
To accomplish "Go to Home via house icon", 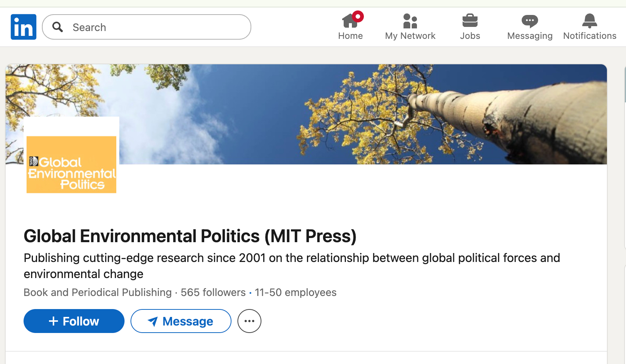I will click(x=350, y=22).
